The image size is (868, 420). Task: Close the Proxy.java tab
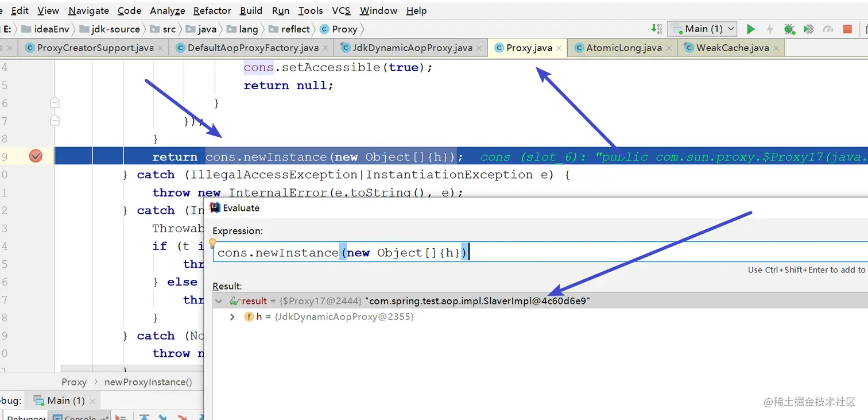click(x=559, y=48)
